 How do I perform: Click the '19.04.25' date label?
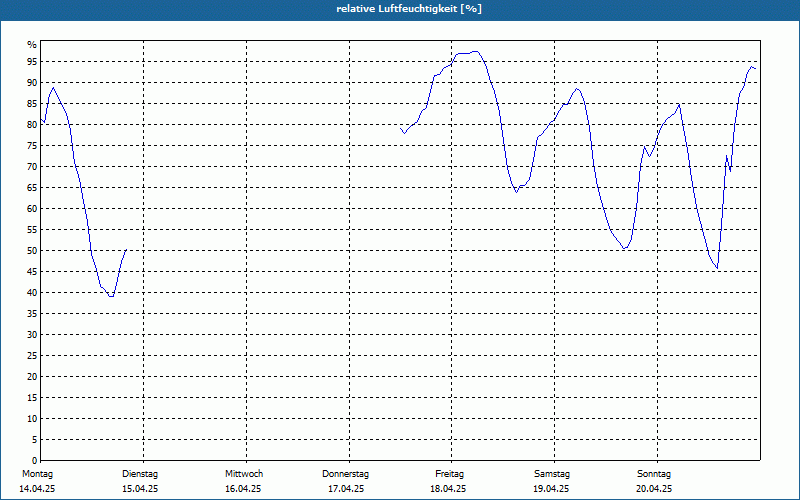click(x=551, y=489)
